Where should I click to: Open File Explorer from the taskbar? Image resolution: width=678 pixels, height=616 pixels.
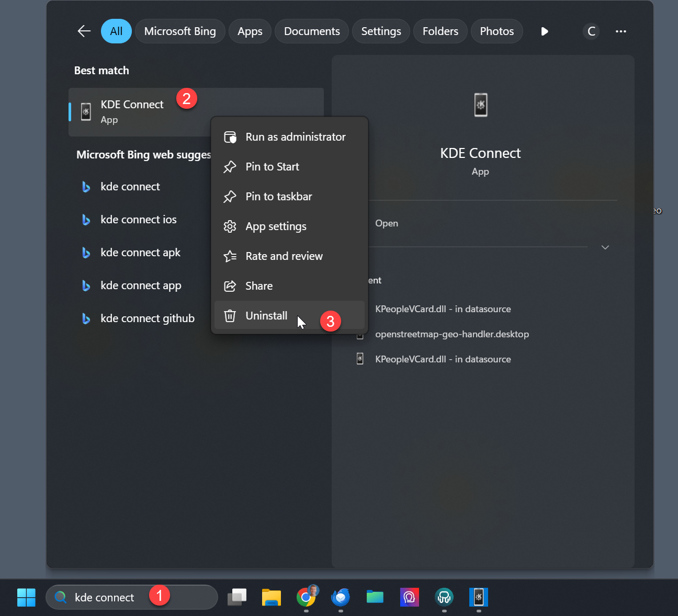[272, 597]
